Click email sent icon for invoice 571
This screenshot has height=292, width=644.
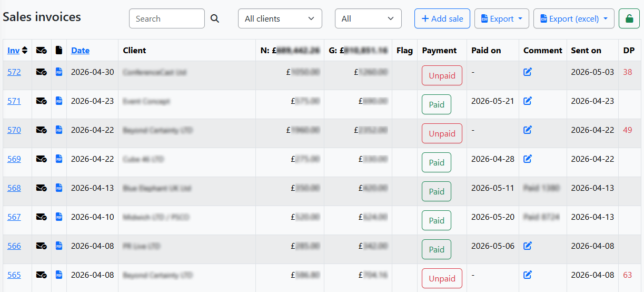41,101
